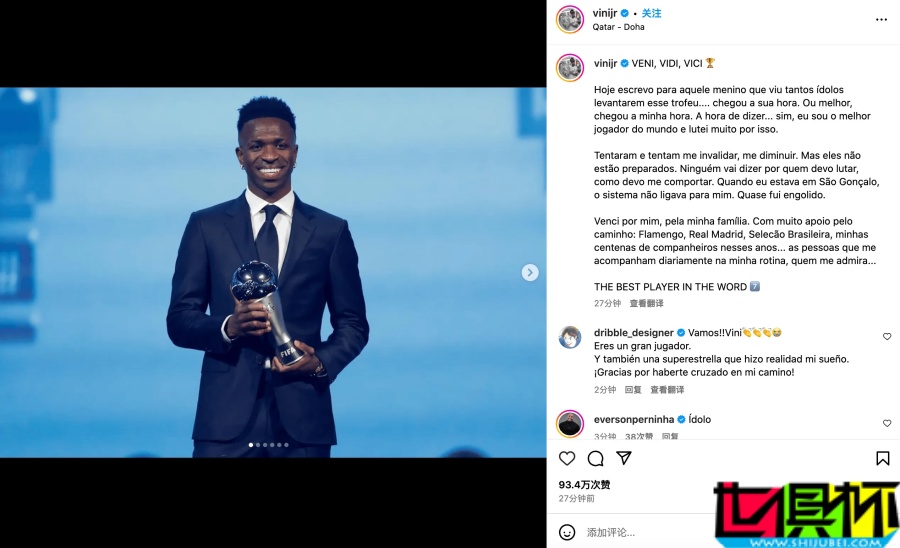
Task: Share post with paper plane icon
Action: (624, 457)
